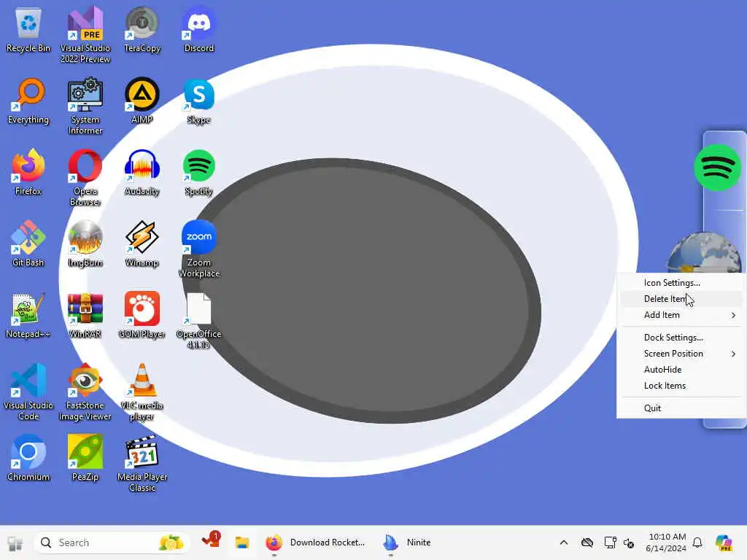This screenshot has width=747, height=560.
Task: Click the Visual Studio Code shortcut
Action: [28, 392]
